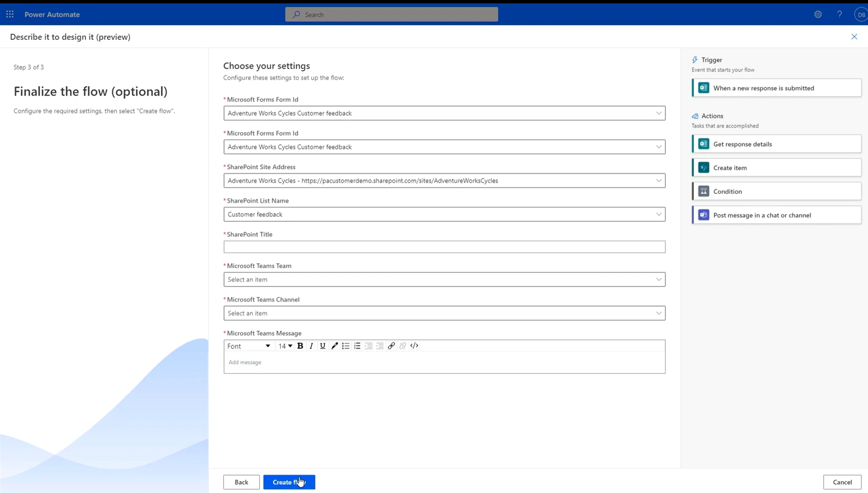Click the Teams icon on Post message
The image size is (868, 493).
(704, 215)
